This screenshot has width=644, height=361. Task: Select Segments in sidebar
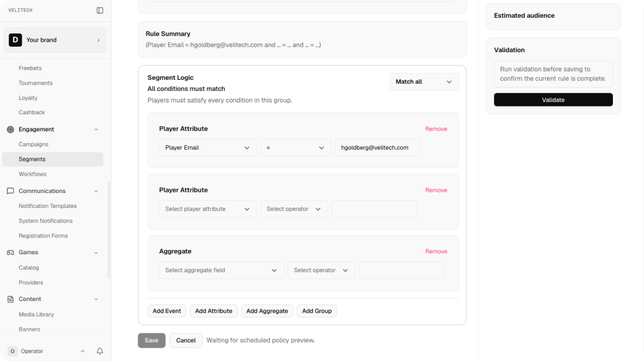(x=53, y=159)
